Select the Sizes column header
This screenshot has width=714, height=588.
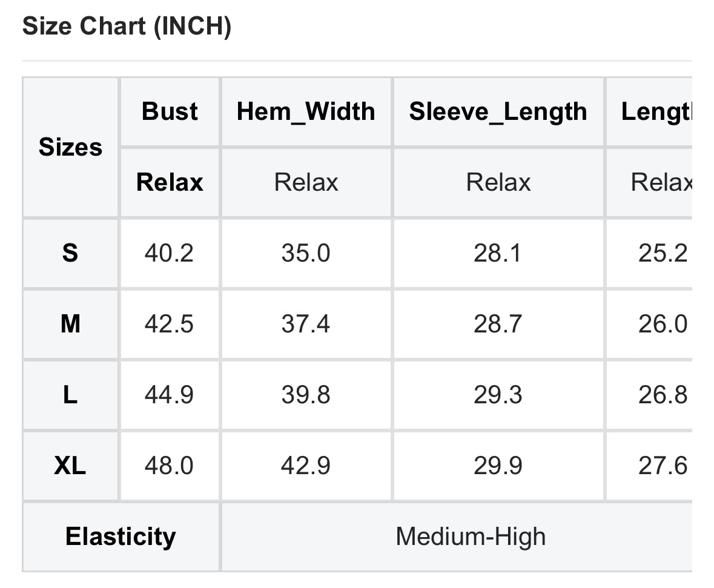(x=70, y=147)
